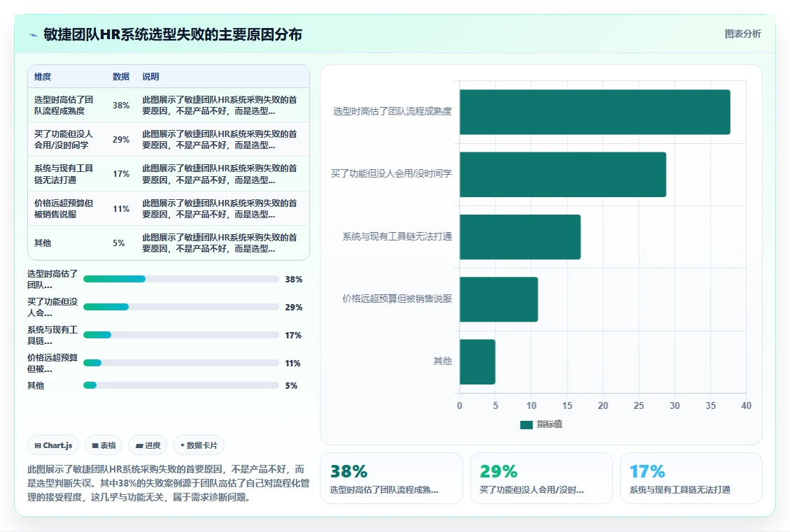This screenshot has width=790, height=532.
Task: Click table cell 价格远超预算但被销售说服
Action: (x=64, y=208)
